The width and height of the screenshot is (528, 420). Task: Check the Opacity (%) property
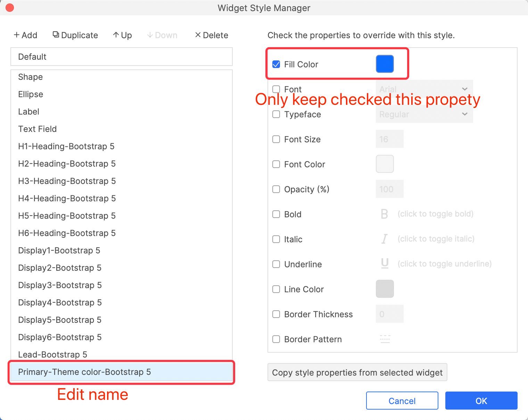(276, 189)
